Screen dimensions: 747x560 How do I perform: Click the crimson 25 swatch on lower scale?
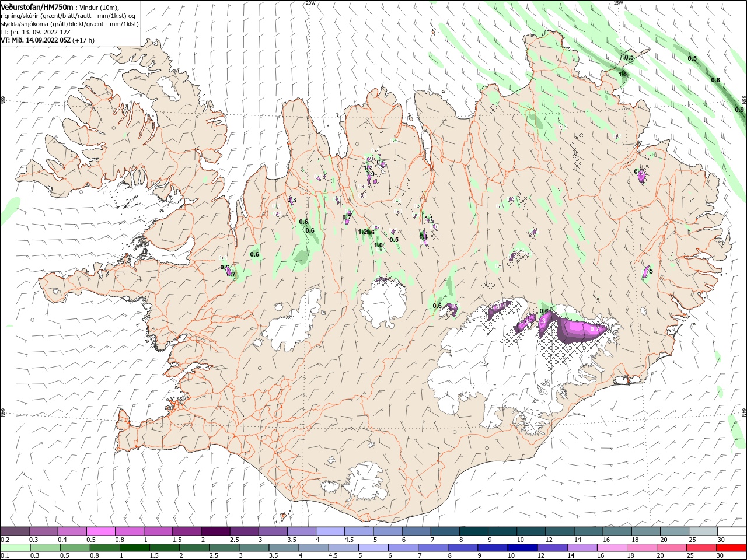point(701,548)
